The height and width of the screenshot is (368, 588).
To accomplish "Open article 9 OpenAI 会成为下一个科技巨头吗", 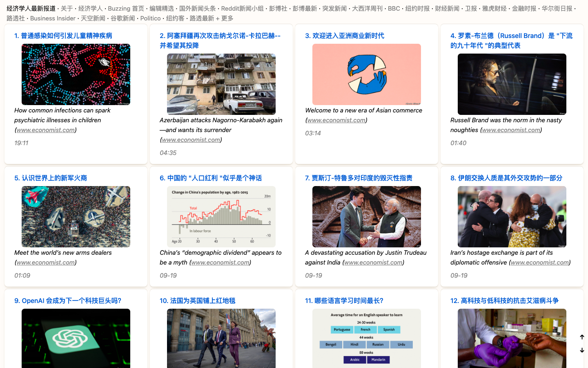I will coord(68,301).
